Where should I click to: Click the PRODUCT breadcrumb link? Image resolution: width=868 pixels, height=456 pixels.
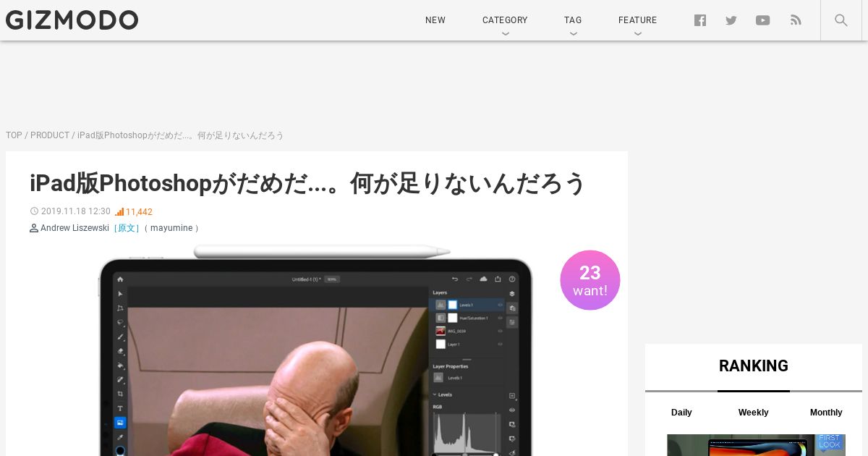tap(50, 135)
